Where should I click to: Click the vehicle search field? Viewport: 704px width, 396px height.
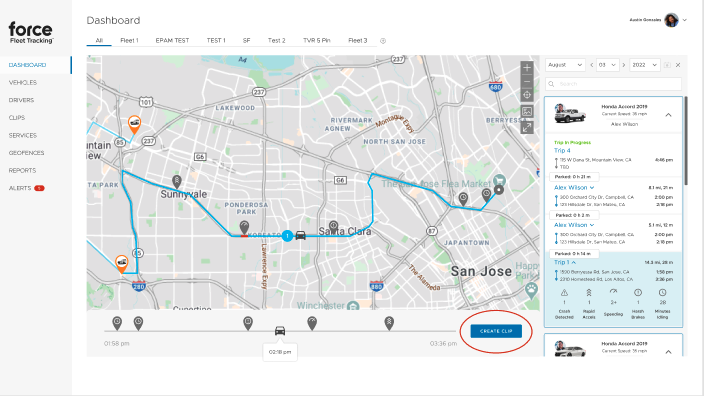[x=613, y=84]
